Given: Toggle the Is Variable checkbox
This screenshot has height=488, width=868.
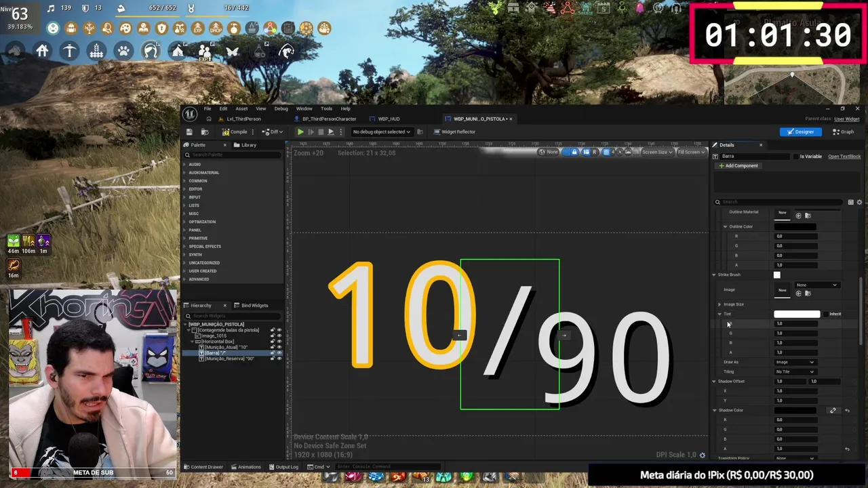Looking at the screenshot, I should pos(797,157).
